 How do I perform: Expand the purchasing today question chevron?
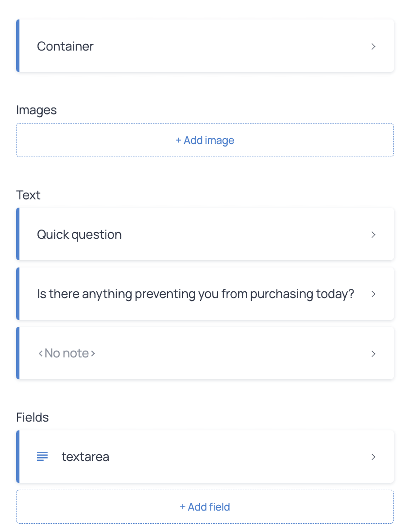click(373, 294)
